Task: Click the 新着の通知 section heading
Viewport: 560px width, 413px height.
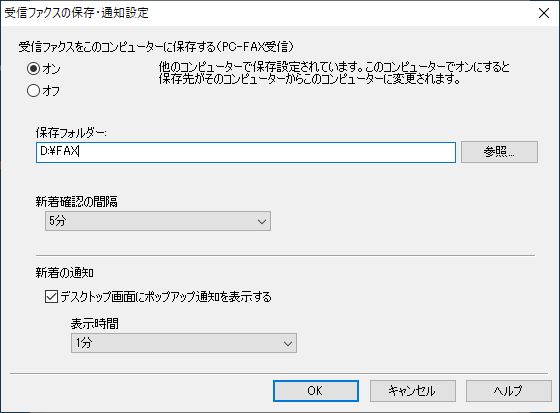Action: coord(65,273)
